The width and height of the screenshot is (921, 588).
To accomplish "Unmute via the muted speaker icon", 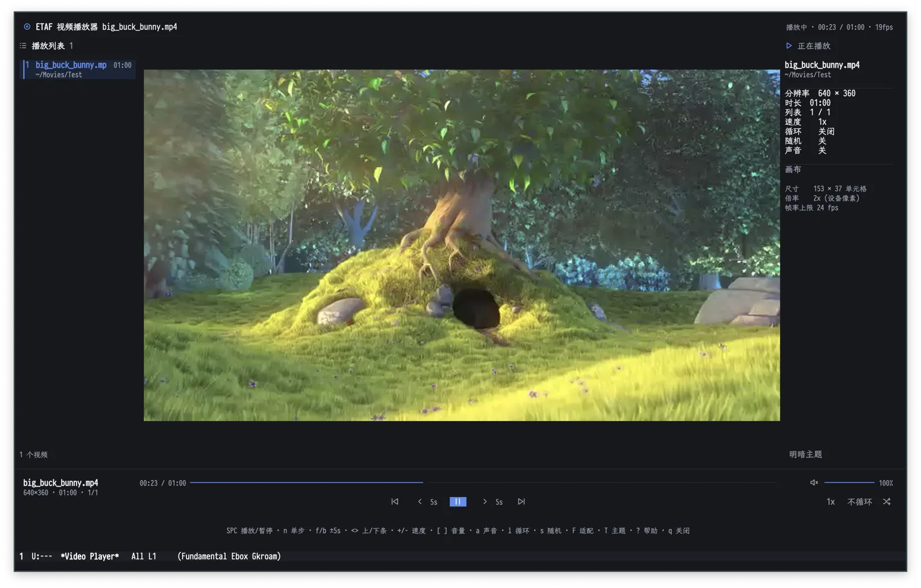I will click(814, 483).
